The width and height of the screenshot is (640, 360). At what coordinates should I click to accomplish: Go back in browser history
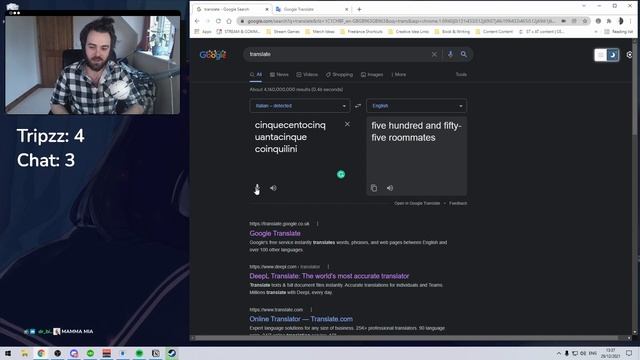click(197, 21)
